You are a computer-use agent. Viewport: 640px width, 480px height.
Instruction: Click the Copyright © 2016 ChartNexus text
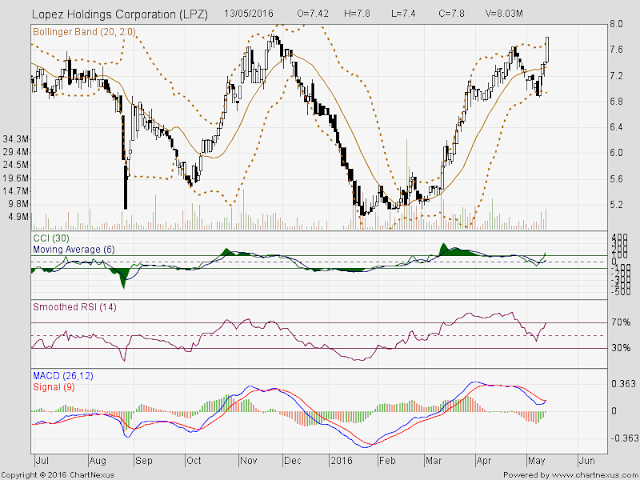[58, 476]
